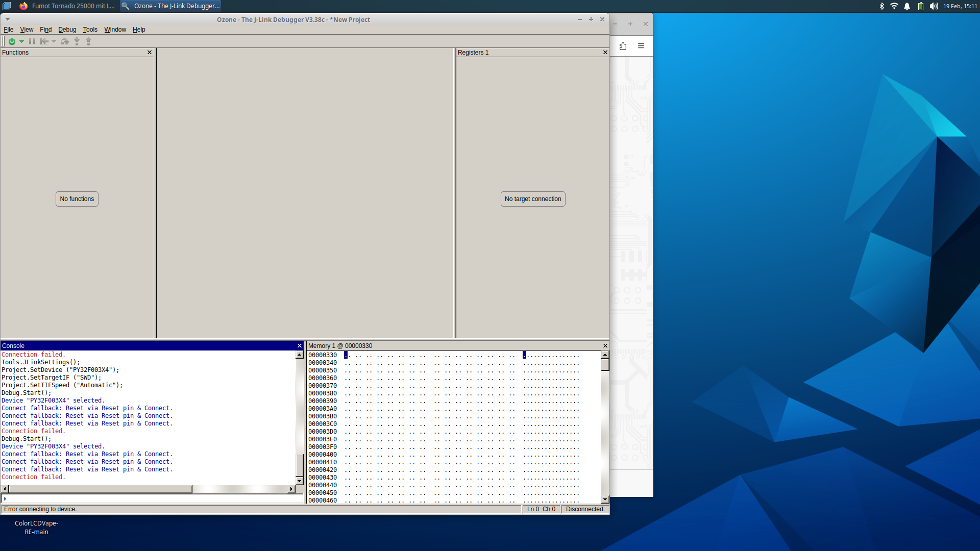Image resolution: width=980 pixels, height=551 pixels.
Task: Open the Debug menu
Action: point(67,30)
